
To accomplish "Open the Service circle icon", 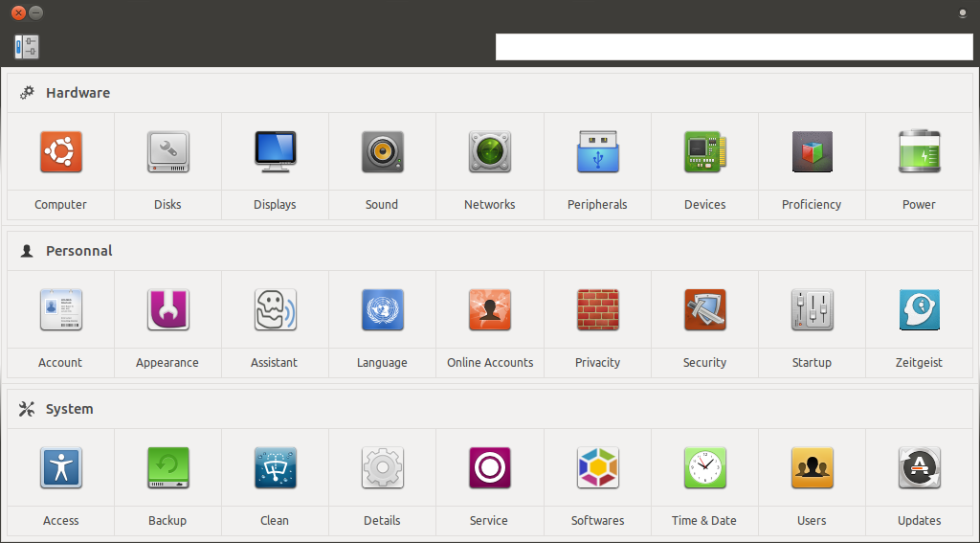I will coord(490,468).
